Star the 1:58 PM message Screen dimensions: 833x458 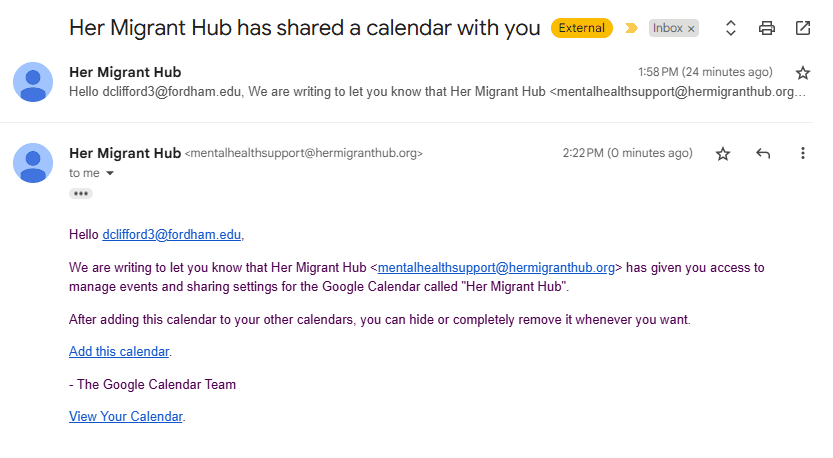[802, 72]
